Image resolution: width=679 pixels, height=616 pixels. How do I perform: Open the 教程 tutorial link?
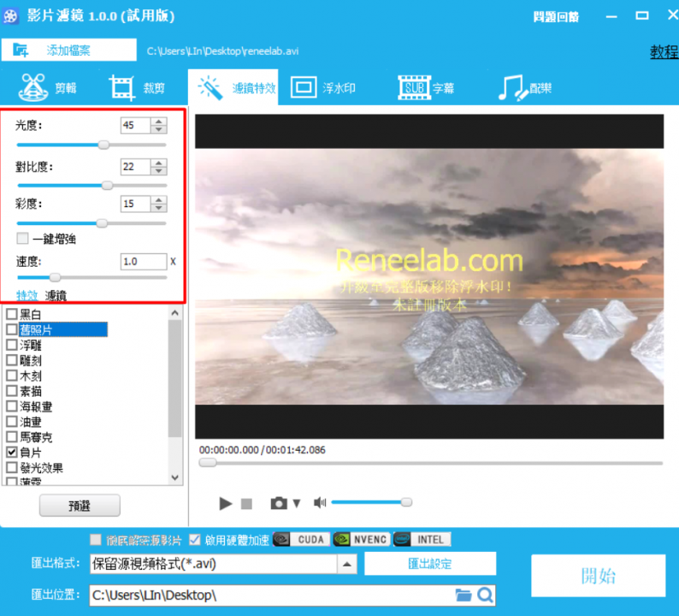point(664,52)
